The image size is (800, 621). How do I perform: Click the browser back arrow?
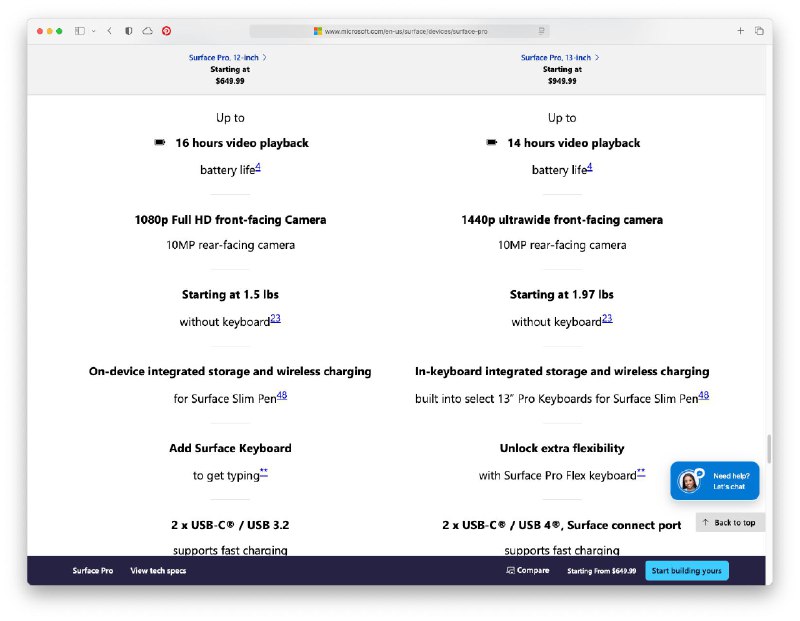[x=109, y=31]
